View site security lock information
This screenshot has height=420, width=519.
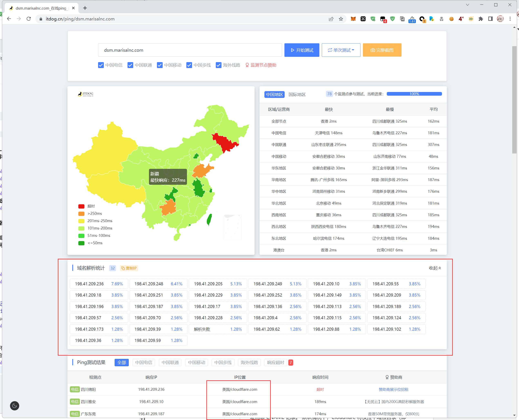(x=41, y=19)
